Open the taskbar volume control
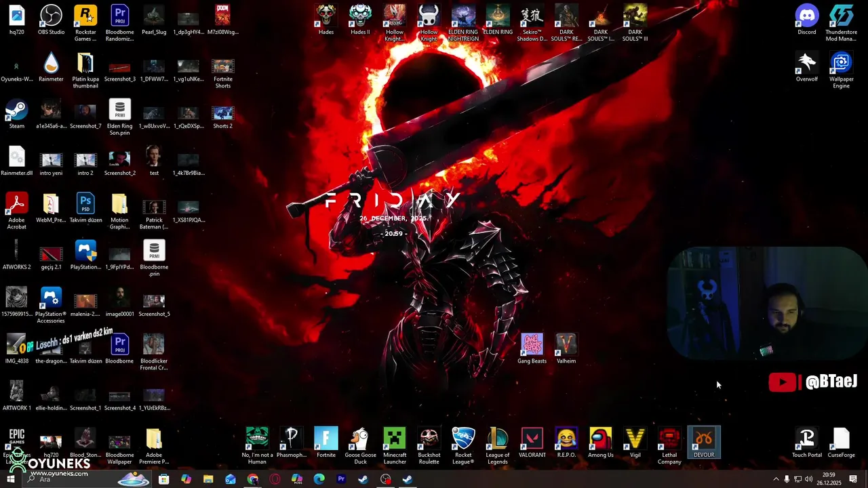868x488 pixels. point(808,479)
